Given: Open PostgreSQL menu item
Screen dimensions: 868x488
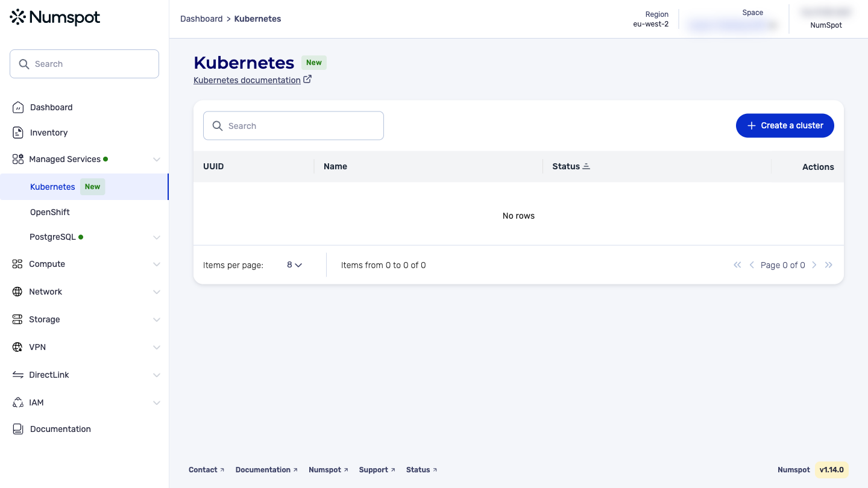Looking at the screenshot, I should tap(84, 237).
